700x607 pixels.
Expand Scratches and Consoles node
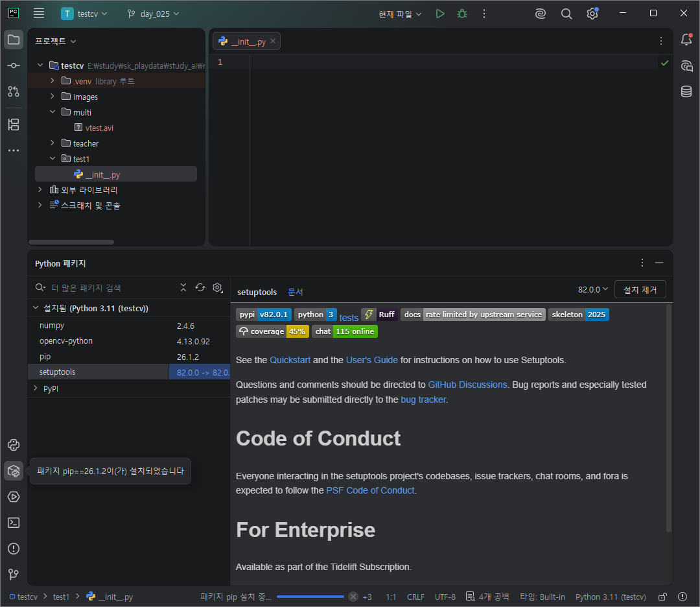point(40,205)
